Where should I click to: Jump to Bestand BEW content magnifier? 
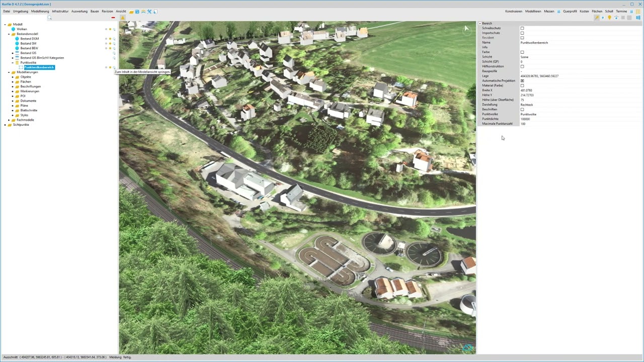click(x=114, y=48)
